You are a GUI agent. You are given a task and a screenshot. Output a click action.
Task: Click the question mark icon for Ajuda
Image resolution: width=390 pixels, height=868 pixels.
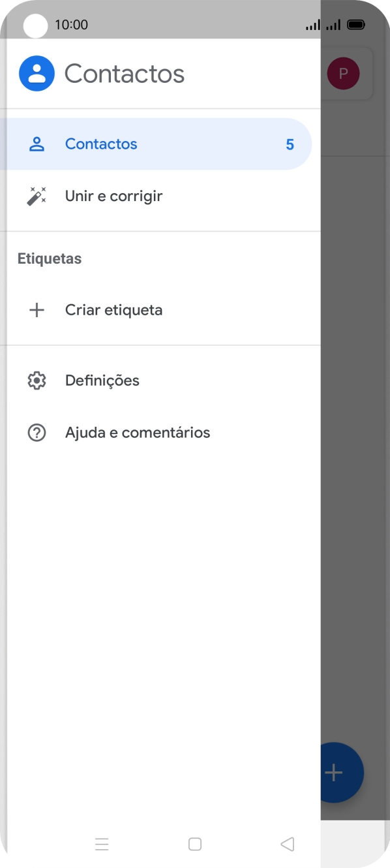pyautogui.click(x=37, y=432)
